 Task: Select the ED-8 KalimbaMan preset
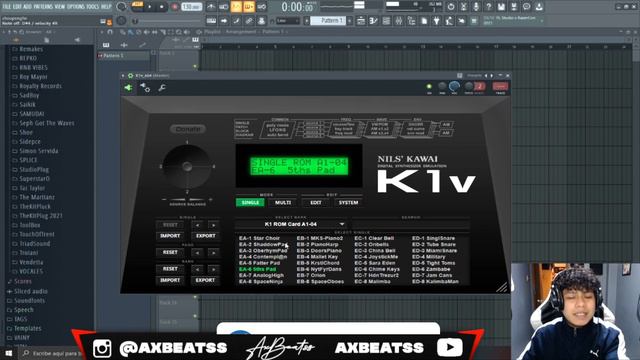435,281
